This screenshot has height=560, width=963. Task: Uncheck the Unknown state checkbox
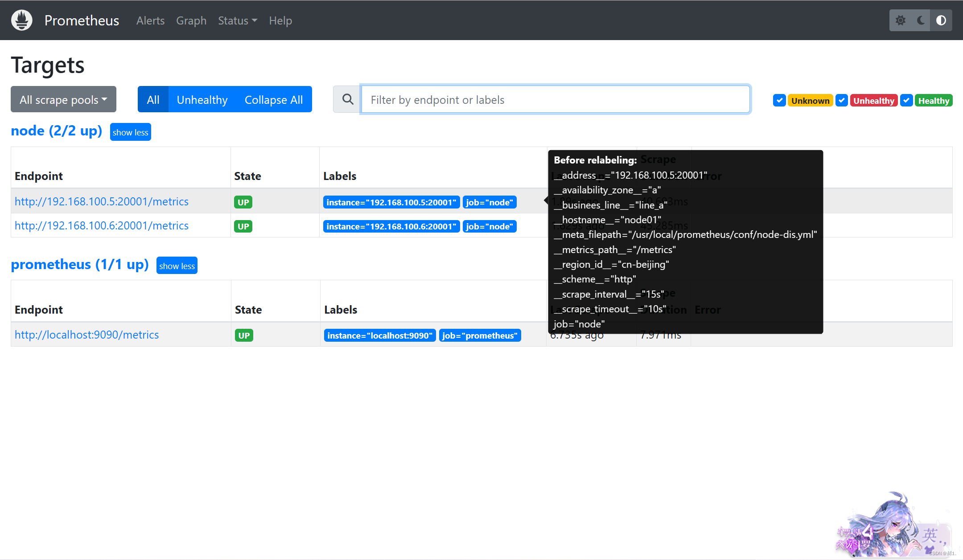click(779, 101)
